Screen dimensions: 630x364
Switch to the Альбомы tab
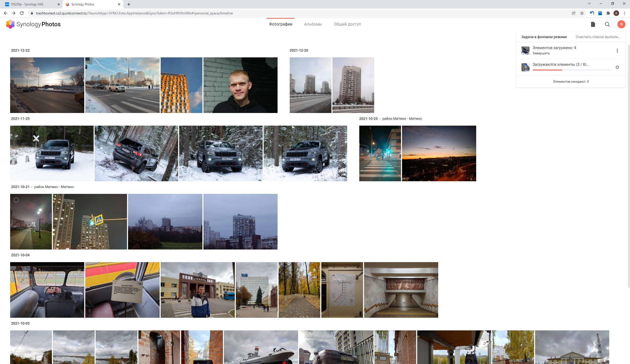(313, 24)
